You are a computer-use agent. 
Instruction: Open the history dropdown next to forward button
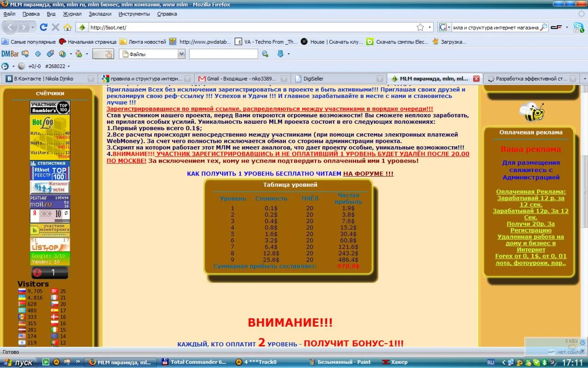tap(32, 27)
